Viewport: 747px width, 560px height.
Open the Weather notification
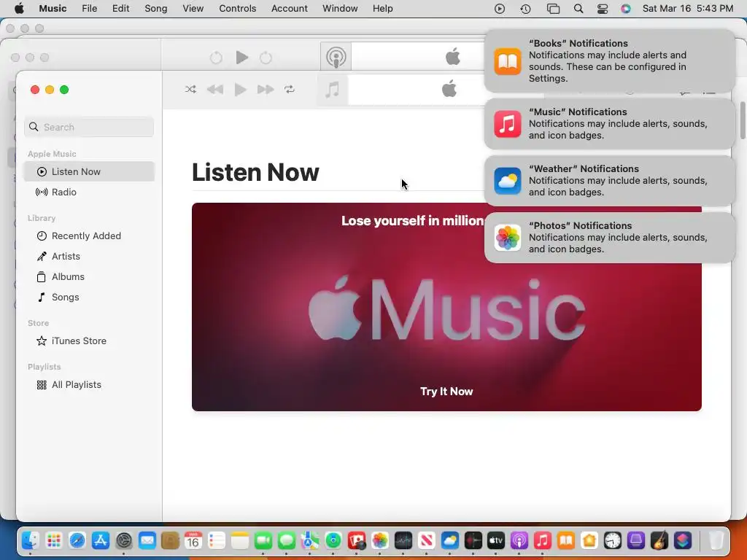609,181
